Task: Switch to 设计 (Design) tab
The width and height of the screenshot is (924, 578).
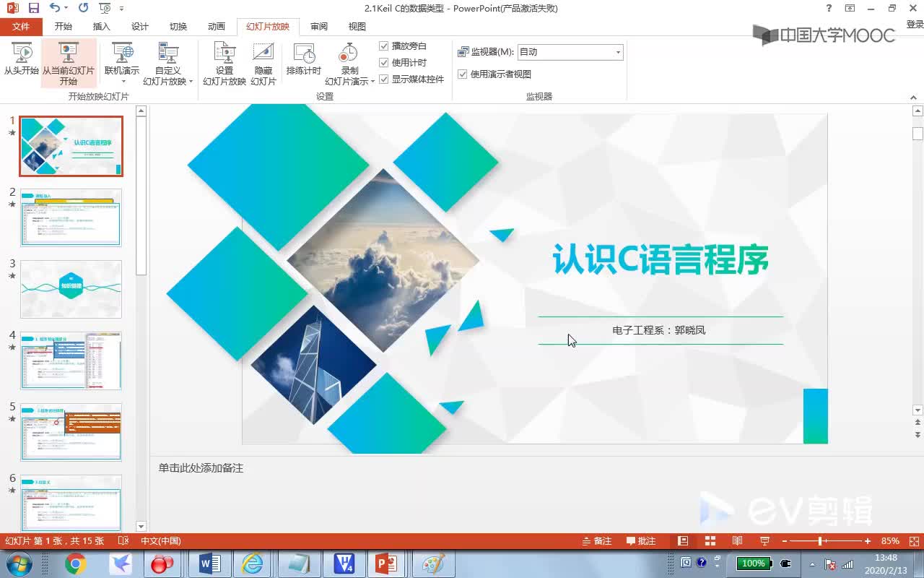Action: tap(140, 27)
